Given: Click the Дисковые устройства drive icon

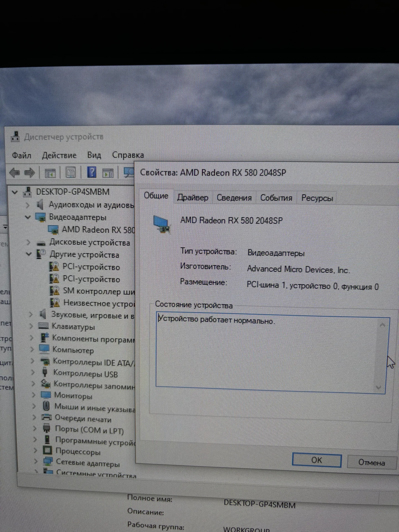Looking at the screenshot, I should click(42, 244).
